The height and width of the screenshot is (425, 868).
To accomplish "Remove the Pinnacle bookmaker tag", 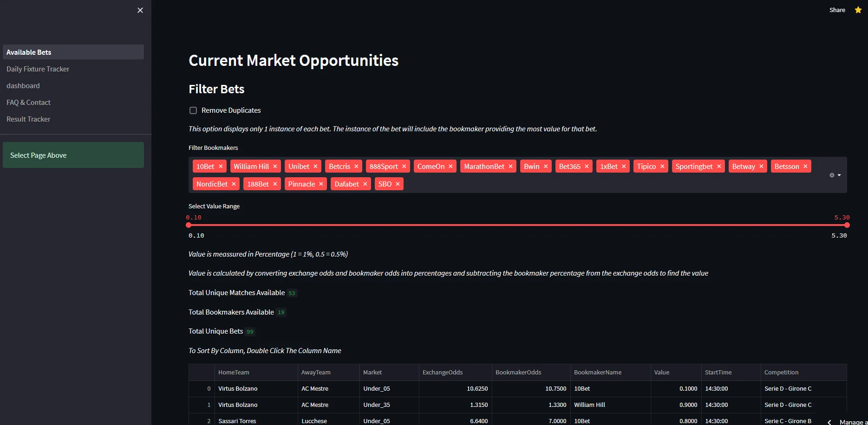I will tap(321, 184).
